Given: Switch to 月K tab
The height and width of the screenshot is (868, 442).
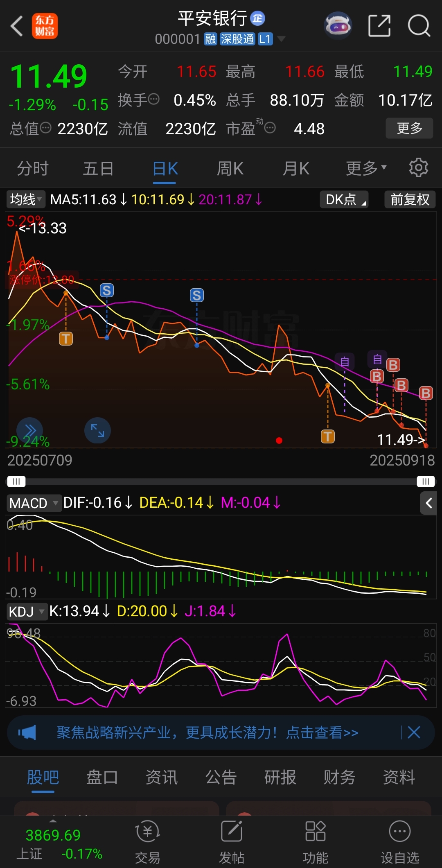Looking at the screenshot, I should (x=296, y=168).
